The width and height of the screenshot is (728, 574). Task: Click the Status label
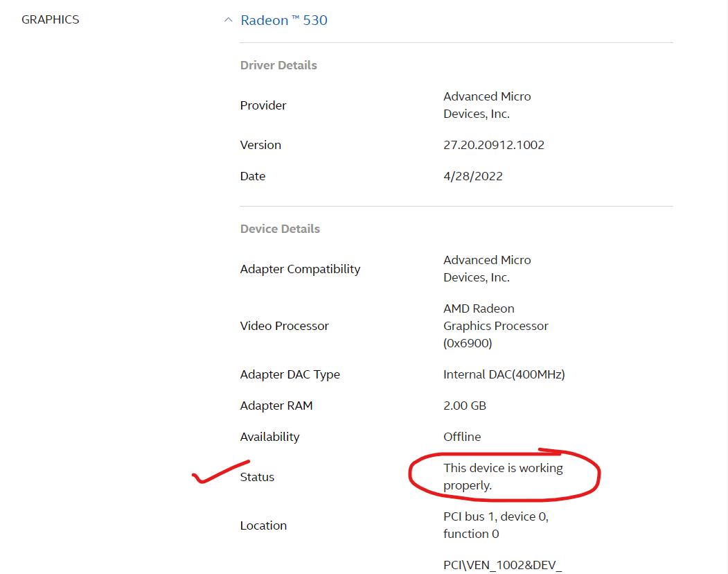point(257,477)
